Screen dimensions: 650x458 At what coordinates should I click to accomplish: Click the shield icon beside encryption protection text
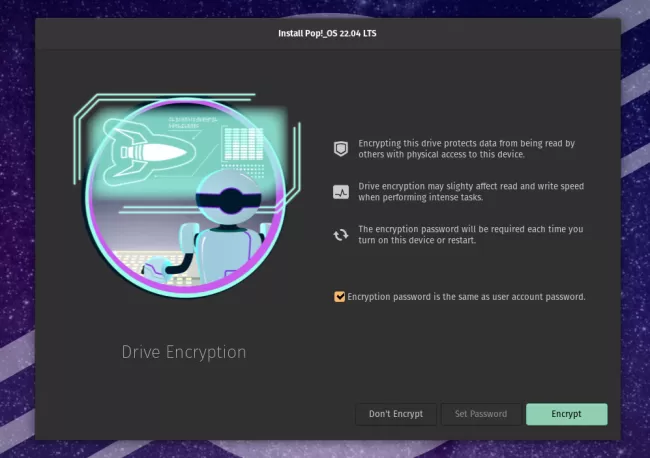[x=341, y=149]
